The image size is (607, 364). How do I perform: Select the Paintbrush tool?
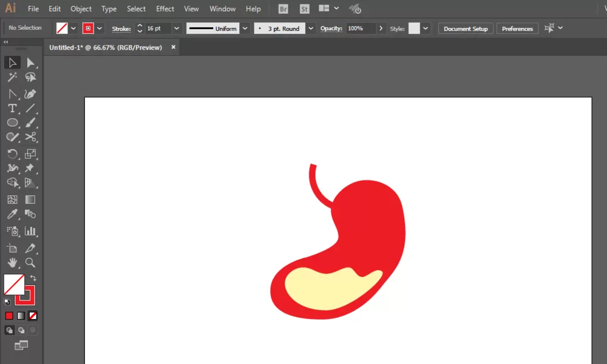pyautogui.click(x=30, y=123)
